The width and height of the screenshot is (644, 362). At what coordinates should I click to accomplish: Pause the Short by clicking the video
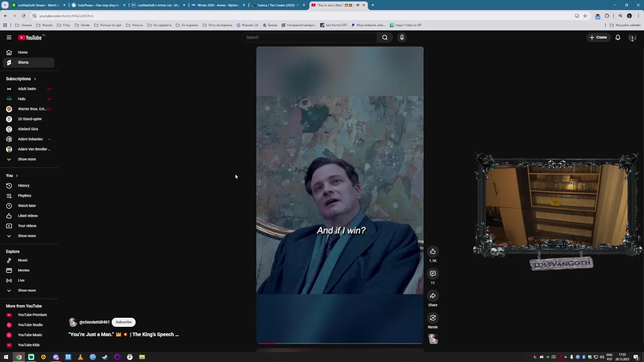[x=340, y=195]
